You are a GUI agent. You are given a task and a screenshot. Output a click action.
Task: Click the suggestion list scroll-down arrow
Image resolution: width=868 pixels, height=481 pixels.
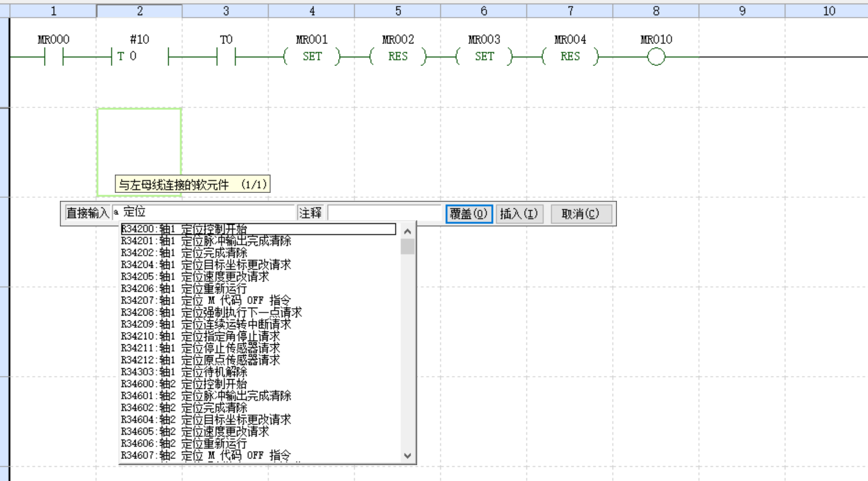[x=408, y=456]
